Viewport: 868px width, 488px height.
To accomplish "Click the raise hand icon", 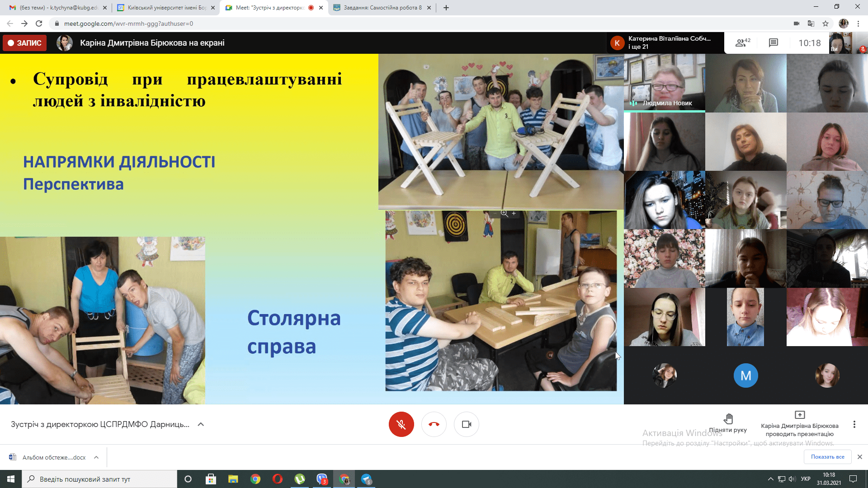I will [728, 419].
